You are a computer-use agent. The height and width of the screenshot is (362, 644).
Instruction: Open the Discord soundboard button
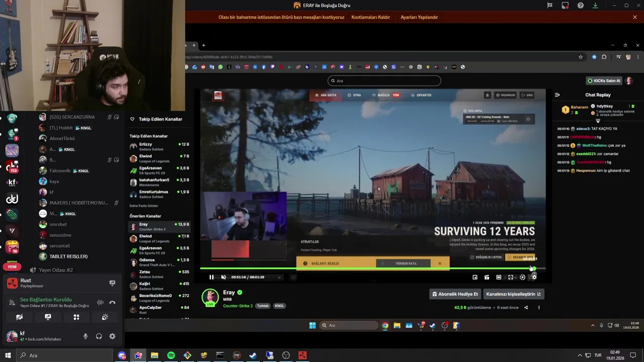pos(105,317)
